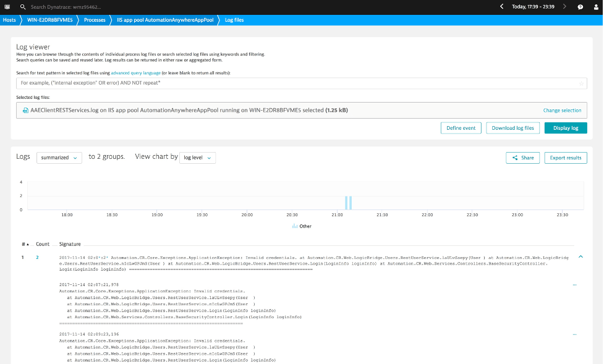Image resolution: width=604 pixels, height=364 pixels.
Task: Click the favorite star in search field
Action: (581, 83)
